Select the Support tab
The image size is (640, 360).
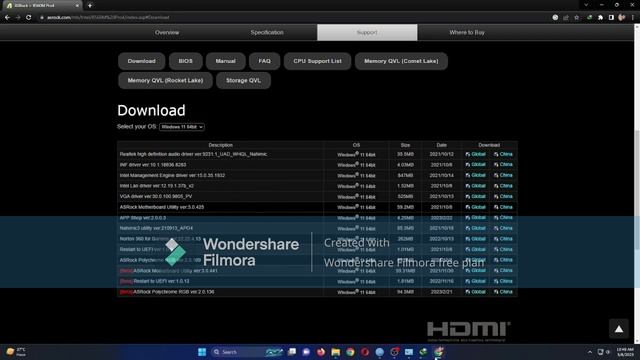click(x=367, y=32)
